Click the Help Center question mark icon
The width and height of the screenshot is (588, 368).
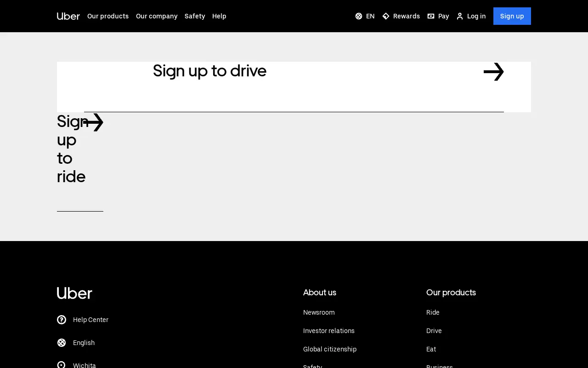point(62,320)
